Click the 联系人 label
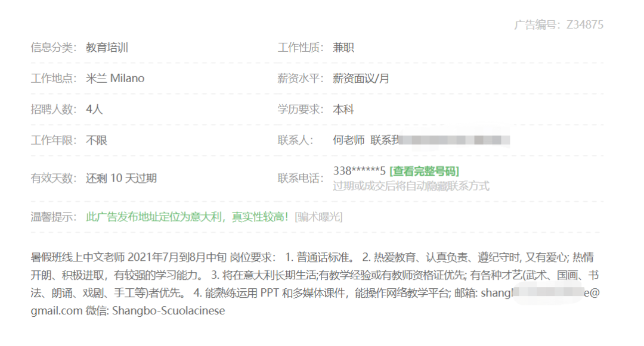Image resolution: width=644 pixels, height=346 pixels. click(296, 140)
